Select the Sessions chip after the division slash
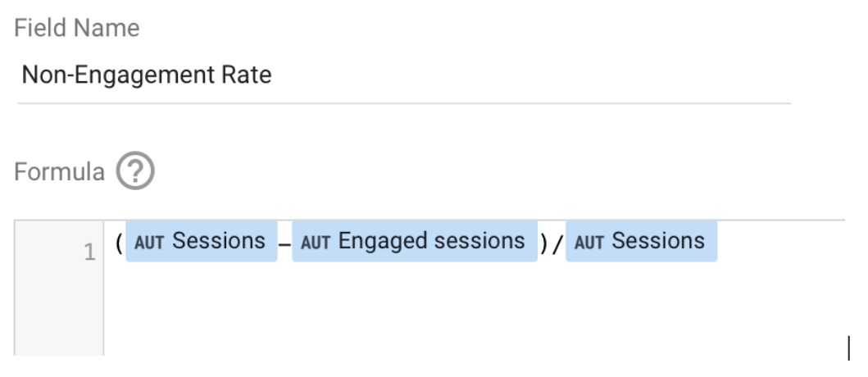 click(x=641, y=242)
